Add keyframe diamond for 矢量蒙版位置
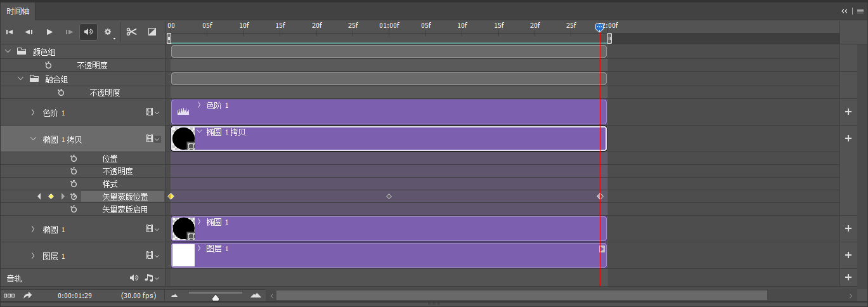The image size is (868, 307). [51, 197]
